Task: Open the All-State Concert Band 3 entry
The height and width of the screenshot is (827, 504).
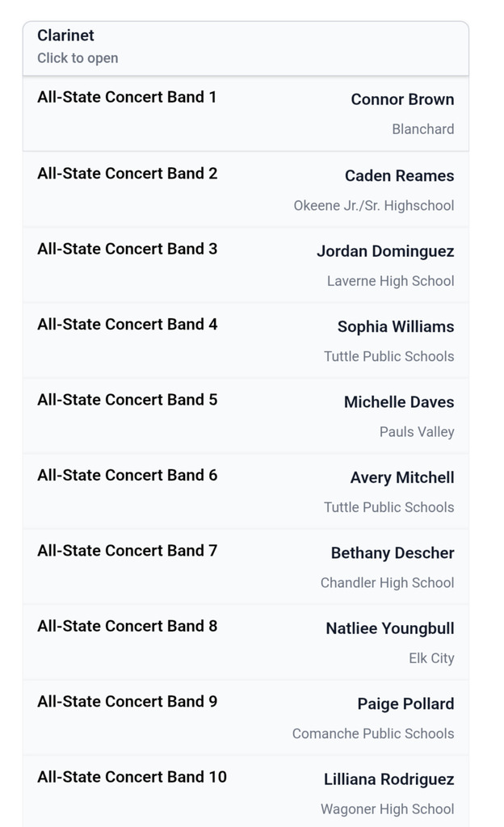Action: [x=126, y=248]
